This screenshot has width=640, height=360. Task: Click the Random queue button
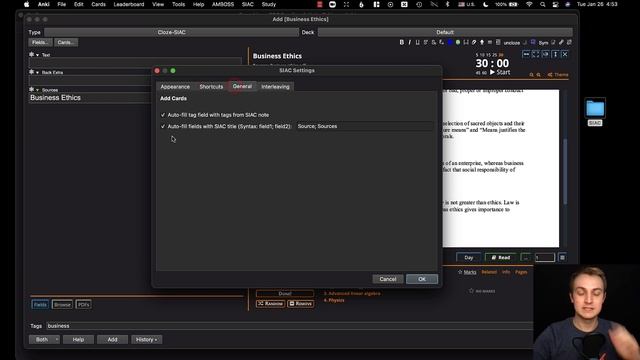pyautogui.click(x=270, y=304)
